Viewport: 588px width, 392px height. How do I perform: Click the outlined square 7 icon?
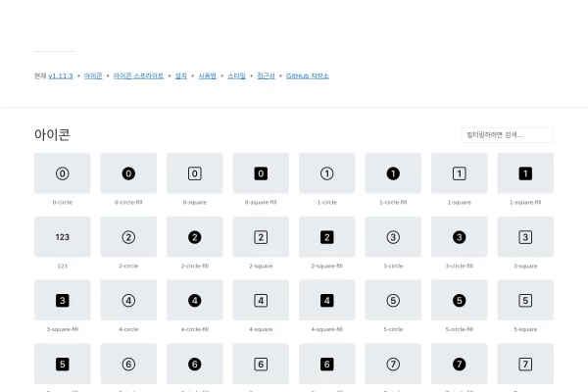point(525,364)
